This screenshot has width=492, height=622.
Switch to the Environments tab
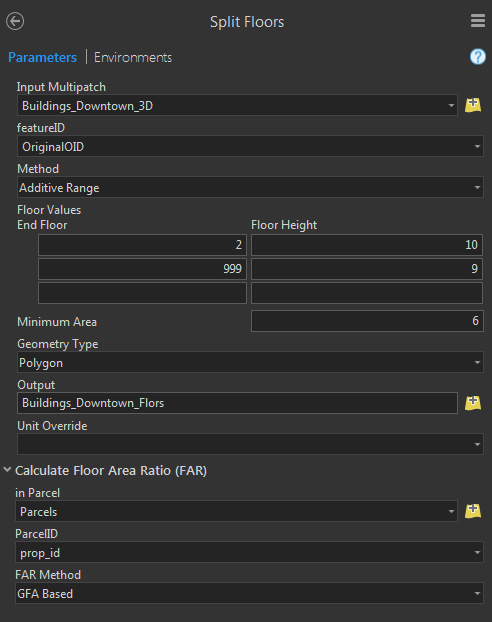133,58
